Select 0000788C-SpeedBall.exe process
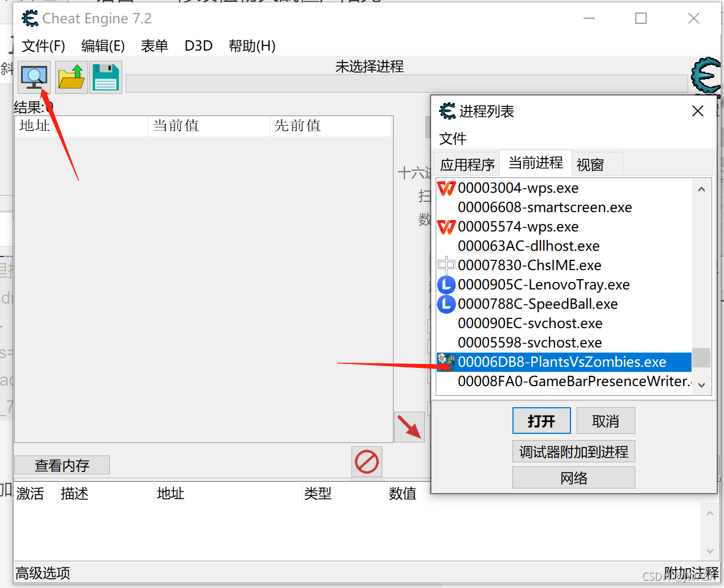The width and height of the screenshot is (724, 588). [564, 304]
